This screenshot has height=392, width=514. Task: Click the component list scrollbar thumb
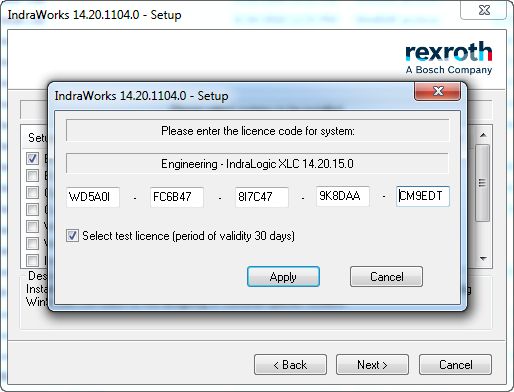point(482,183)
